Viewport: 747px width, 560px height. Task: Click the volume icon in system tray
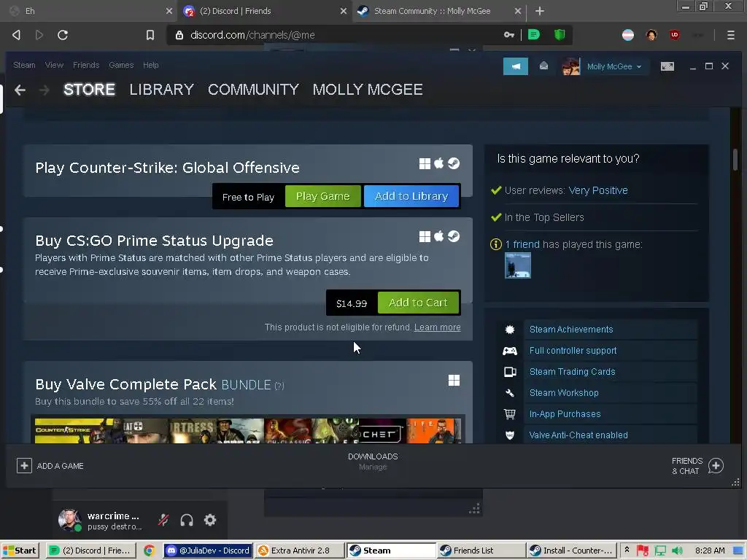tap(677, 551)
